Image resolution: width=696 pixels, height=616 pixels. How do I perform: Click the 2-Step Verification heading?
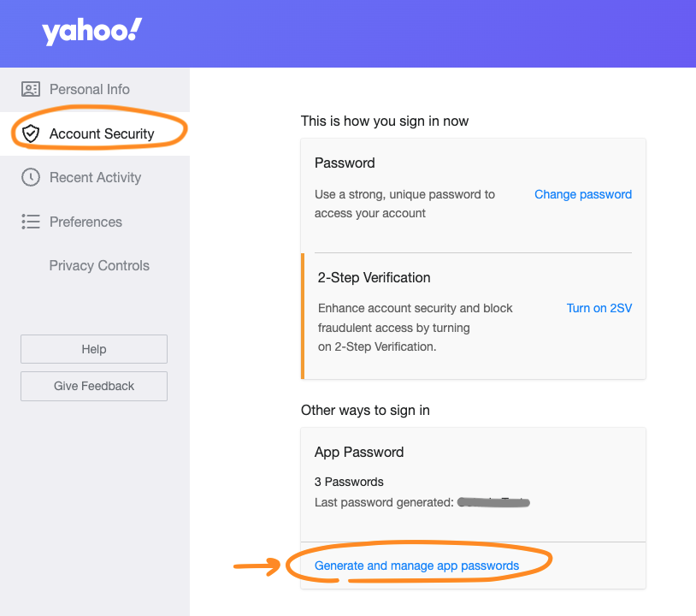click(374, 277)
